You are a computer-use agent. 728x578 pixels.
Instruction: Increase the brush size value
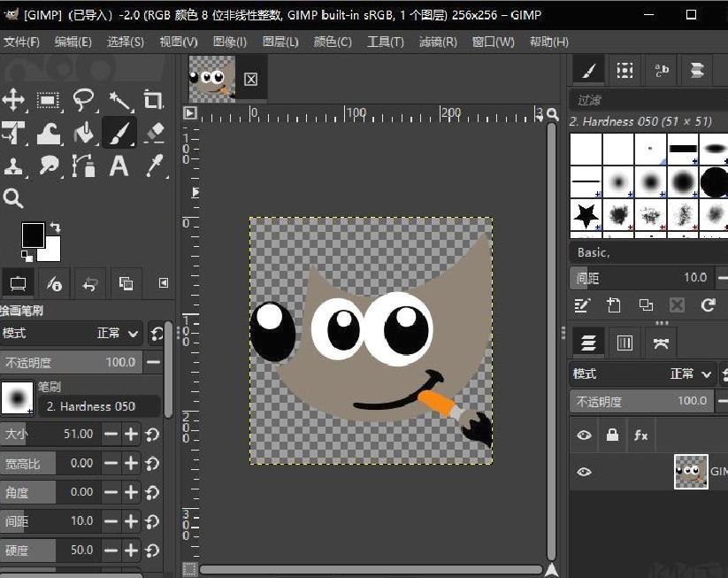[132, 435]
